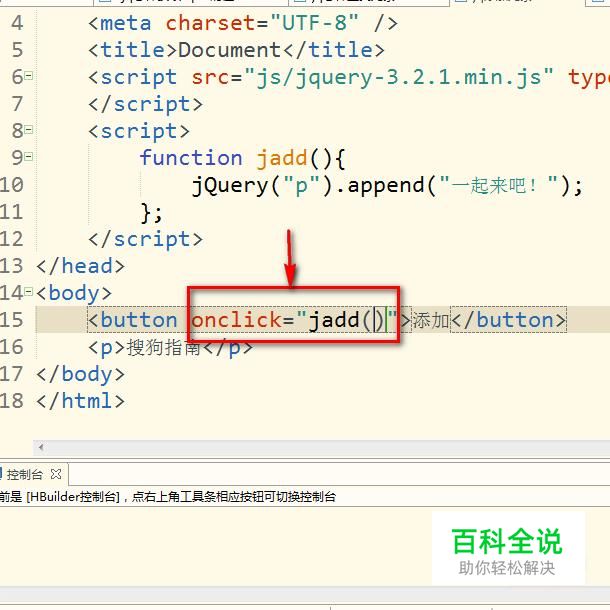Click the closing button tag on line 15
Image resolution: width=610 pixels, height=610 pixels.
click(x=509, y=320)
